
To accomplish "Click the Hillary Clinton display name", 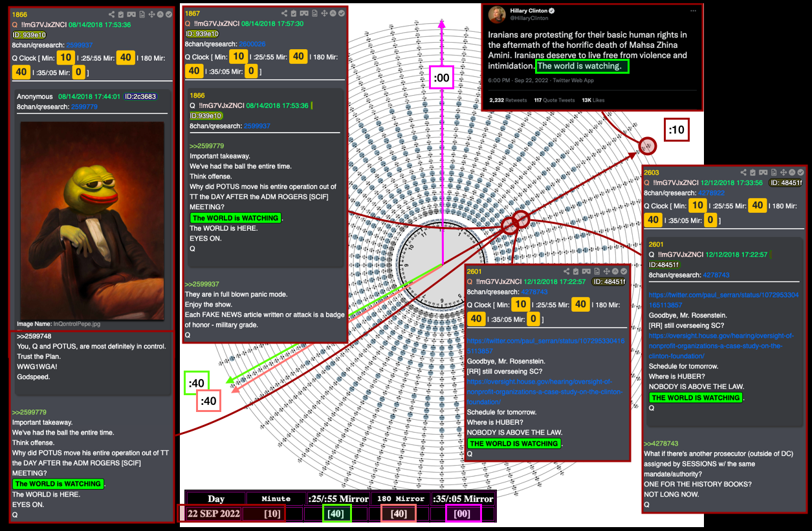I will pos(529,11).
